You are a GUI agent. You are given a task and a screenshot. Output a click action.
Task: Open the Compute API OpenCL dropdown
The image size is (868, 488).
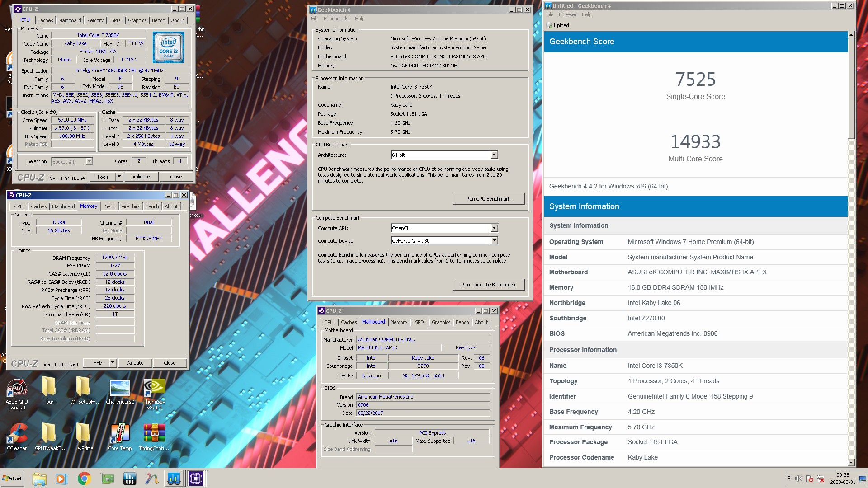(495, 228)
